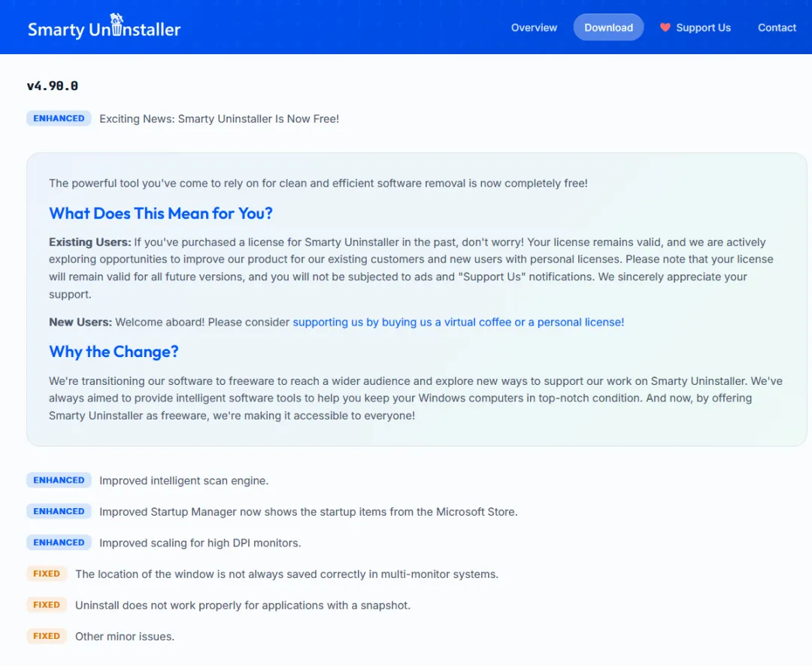812x666 pixels.
Task: Click the Exciting News: Smarty Uninstaller Is Now Free text
Action: pyautogui.click(x=219, y=119)
